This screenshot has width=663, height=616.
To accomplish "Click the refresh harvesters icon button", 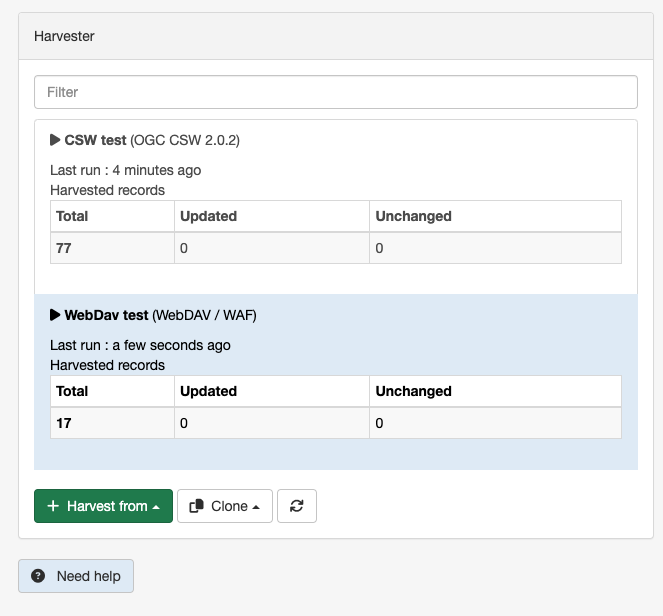I will click(x=297, y=506).
